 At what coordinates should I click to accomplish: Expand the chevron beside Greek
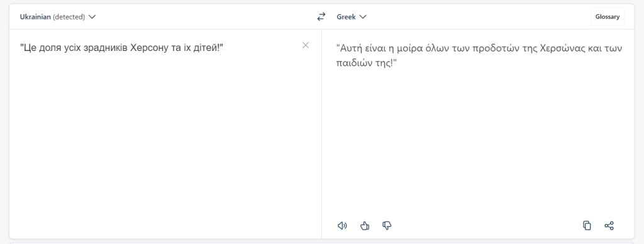[363, 17]
